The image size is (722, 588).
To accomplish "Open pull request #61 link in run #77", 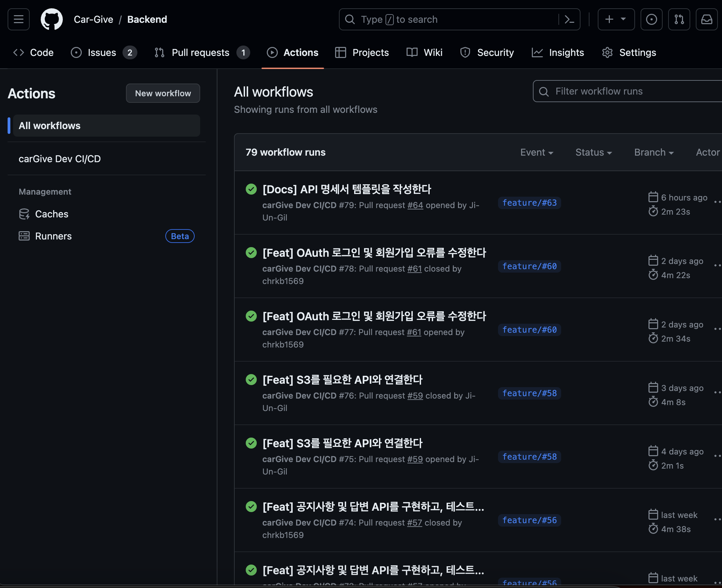I will [x=414, y=332].
